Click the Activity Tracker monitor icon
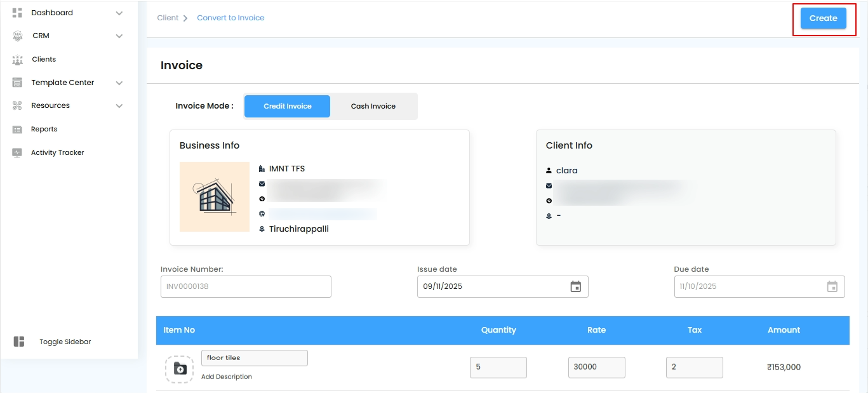868x393 pixels. tap(18, 153)
